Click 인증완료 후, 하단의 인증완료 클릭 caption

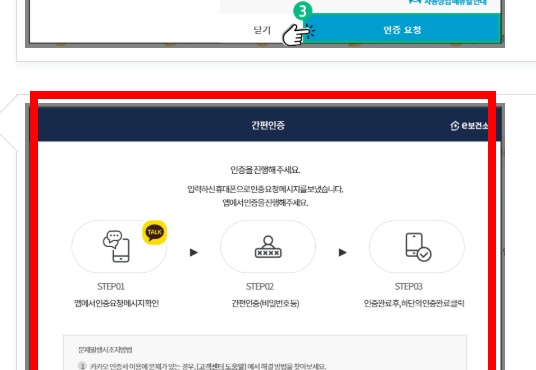point(414,303)
